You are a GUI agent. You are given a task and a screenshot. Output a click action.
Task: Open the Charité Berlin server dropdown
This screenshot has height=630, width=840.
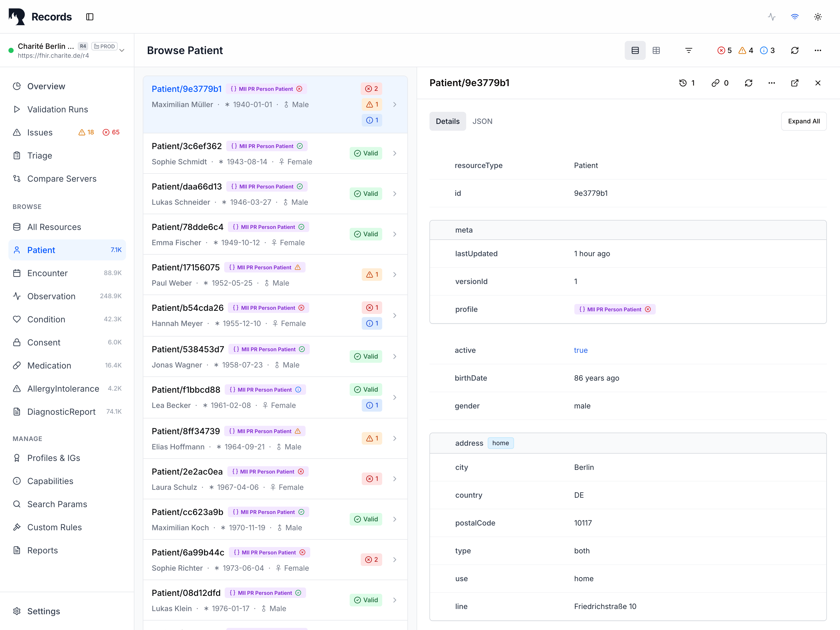[x=122, y=50]
